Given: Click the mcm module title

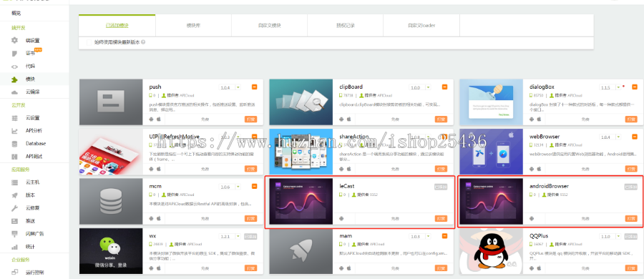Looking at the screenshot, I should point(155,186).
